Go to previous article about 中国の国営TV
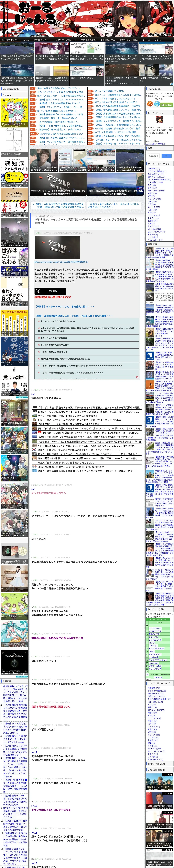Screen dimensions: 174x868 coord(58,206)
